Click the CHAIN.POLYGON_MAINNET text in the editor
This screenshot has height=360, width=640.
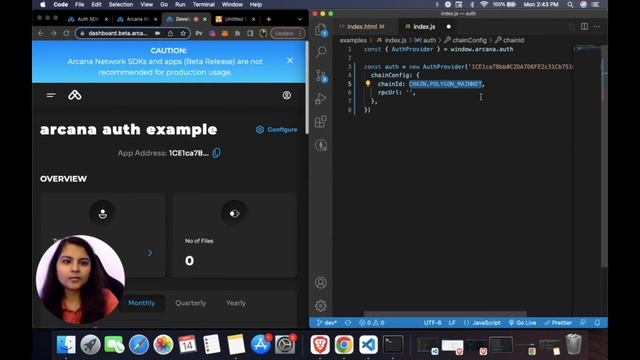445,84
